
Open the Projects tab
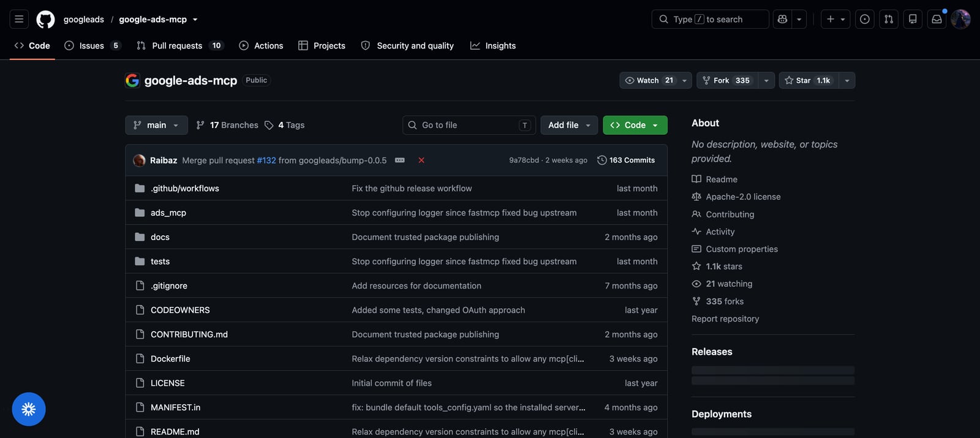[322, 45]
